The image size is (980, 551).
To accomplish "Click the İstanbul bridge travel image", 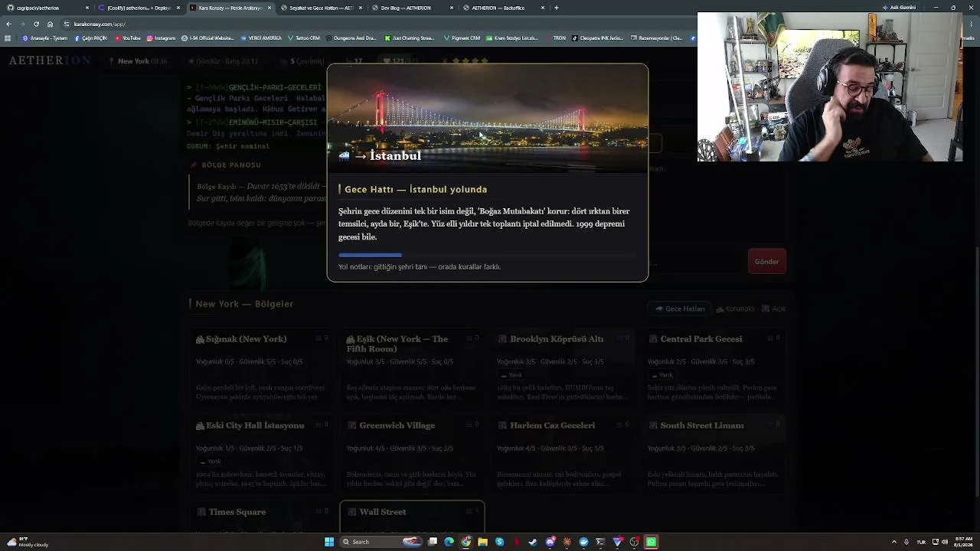I will (x=487, y=118).
